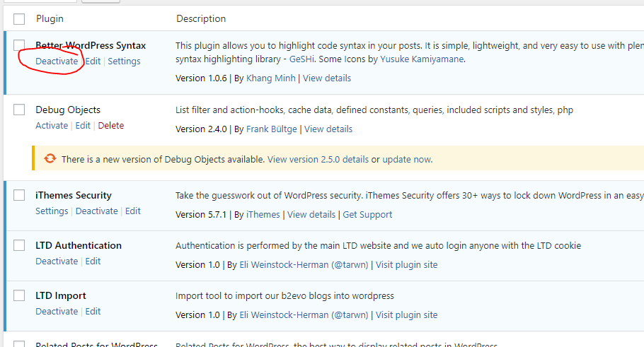Visit plugin site for LTD Authentication
This screenshot has height=347, width=644.
click(407, 265)
